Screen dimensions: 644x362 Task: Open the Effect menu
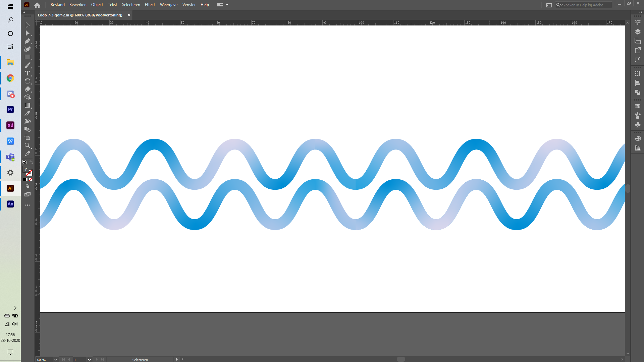150,5
